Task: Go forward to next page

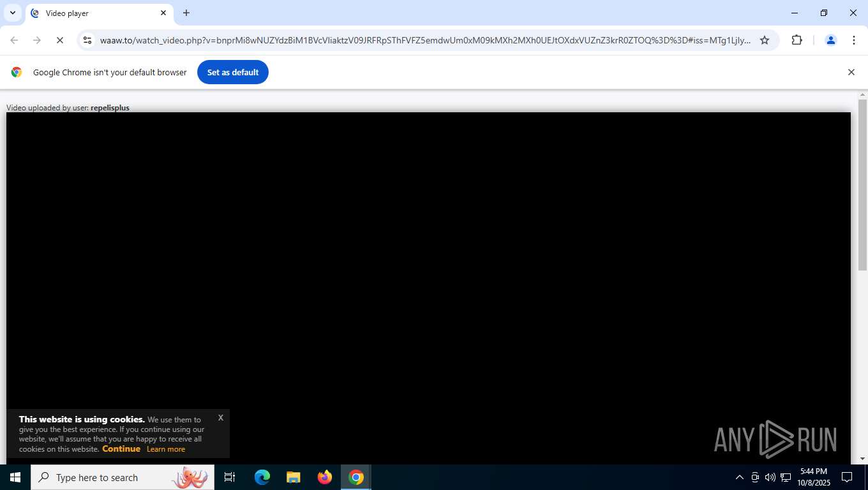Action: point(37,40)
